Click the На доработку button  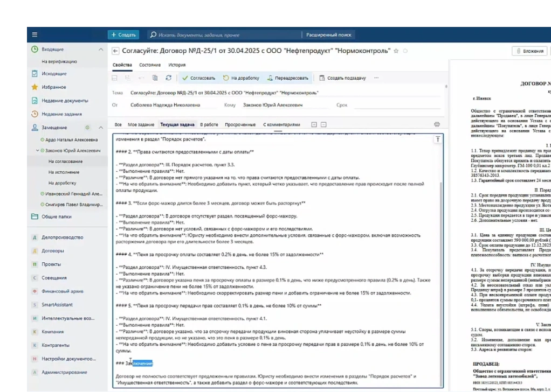click(241, 78)
